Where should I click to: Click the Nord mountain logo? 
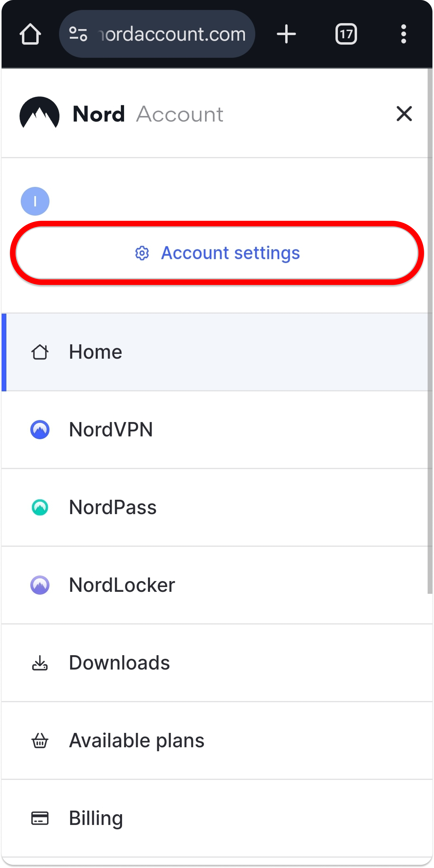tap(39, 113)
